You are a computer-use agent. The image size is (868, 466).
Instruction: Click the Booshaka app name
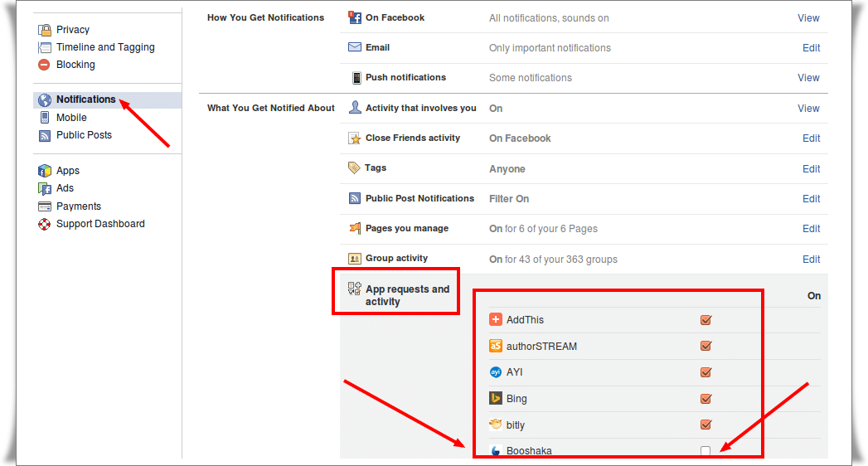pos(529,451)
